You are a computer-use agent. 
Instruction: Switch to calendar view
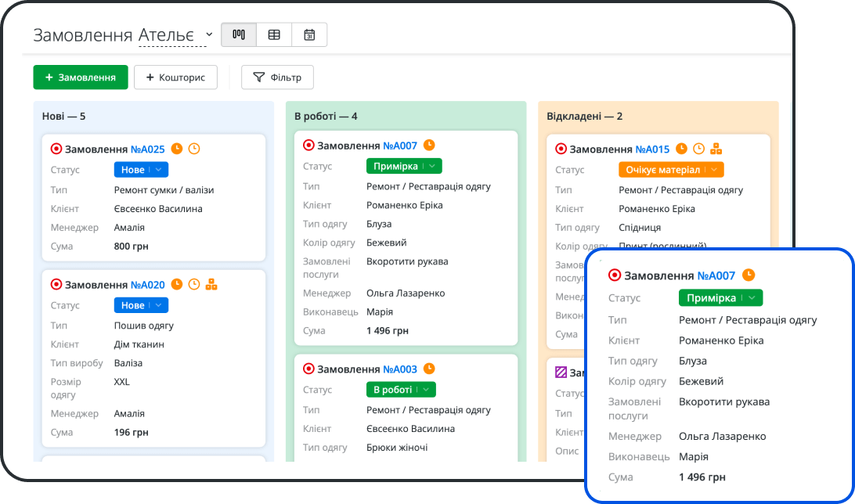click(x=309, y=35)
